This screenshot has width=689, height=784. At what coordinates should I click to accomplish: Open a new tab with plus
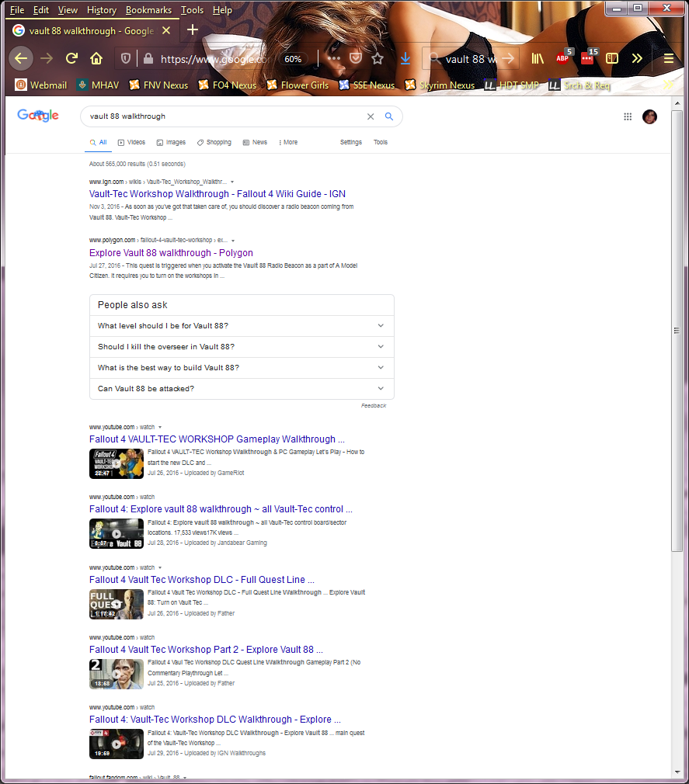[x=193, y=30]
